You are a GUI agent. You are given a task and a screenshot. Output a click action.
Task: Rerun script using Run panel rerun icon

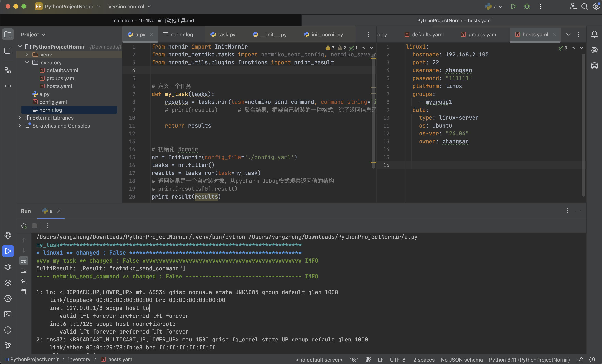(24, 226)
